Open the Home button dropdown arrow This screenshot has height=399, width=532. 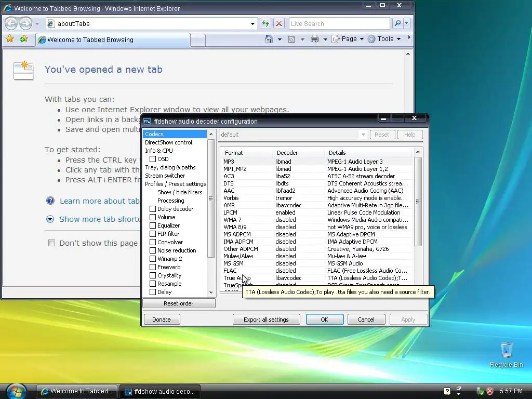pos(280,39)
